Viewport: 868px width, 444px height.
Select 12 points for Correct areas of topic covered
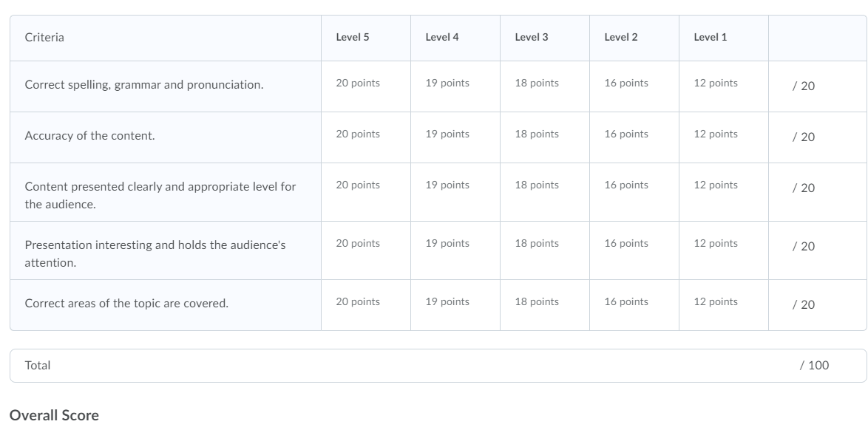coord(724,305)
